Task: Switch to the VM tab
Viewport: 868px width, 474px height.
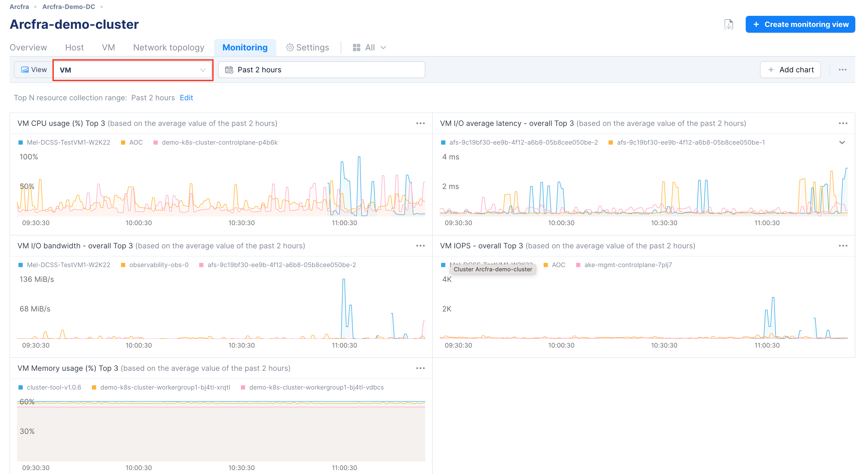Action: [x=108, y=48]
